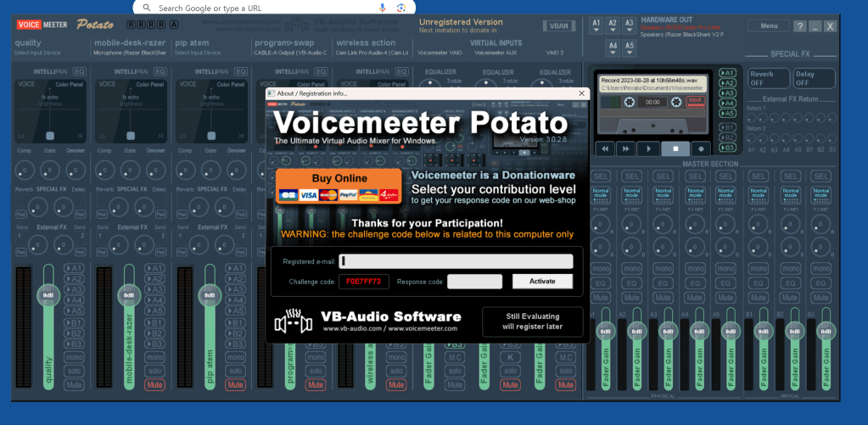Open the A5 hardware out dropdown
This screenshot has height=425, width=868.
[x=630, y=48]
